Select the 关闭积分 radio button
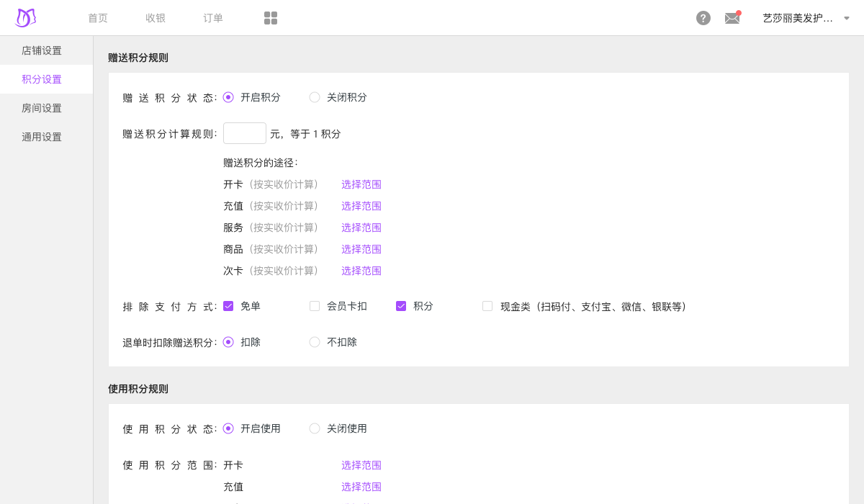The height and width of the screenshot is (504, 864). click(x=315, y=97)
